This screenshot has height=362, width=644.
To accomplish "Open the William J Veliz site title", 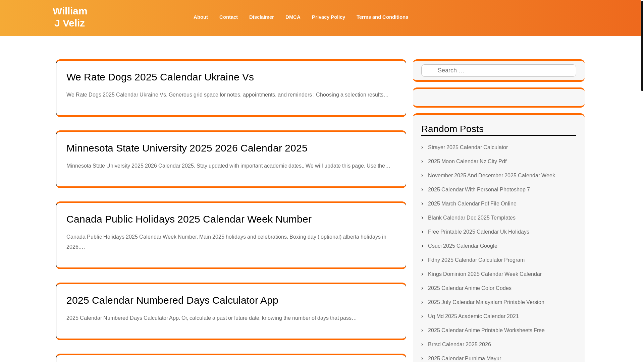I will tap(70, 17).
